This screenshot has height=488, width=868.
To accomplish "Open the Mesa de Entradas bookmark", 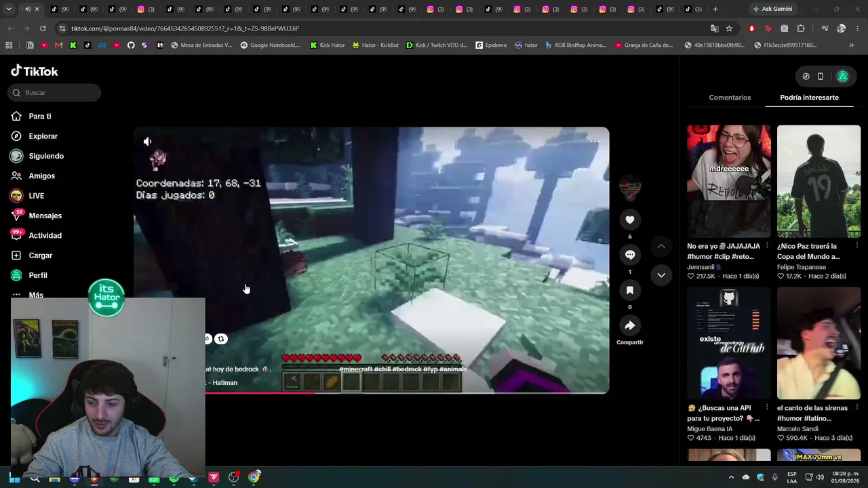I will tap(201, 45).
